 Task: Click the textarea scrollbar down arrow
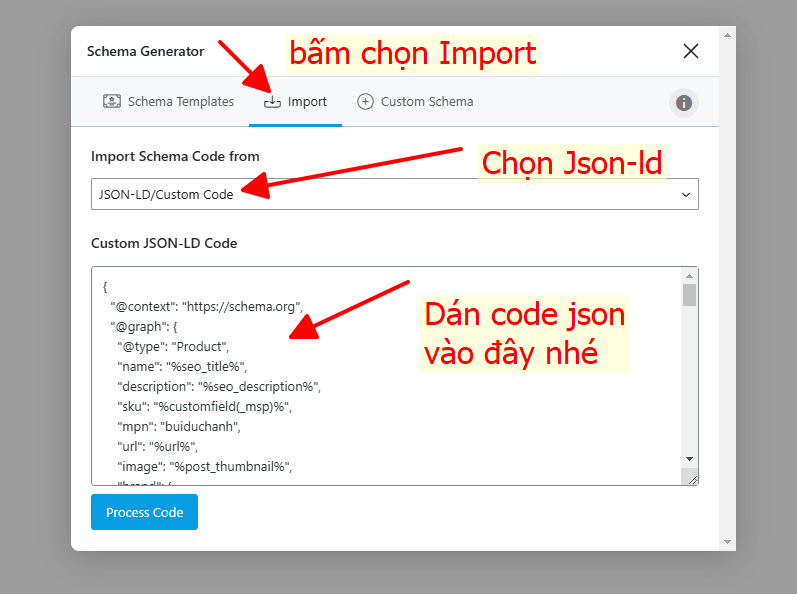coord(689,459)
